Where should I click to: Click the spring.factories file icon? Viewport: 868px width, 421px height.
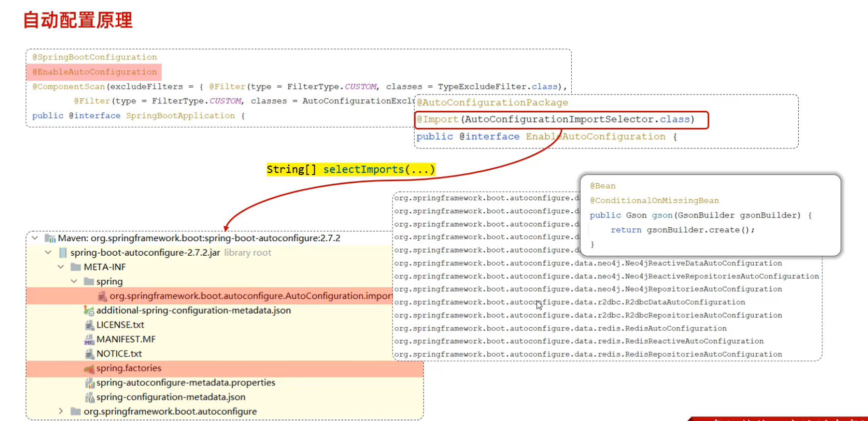[89, 369]
